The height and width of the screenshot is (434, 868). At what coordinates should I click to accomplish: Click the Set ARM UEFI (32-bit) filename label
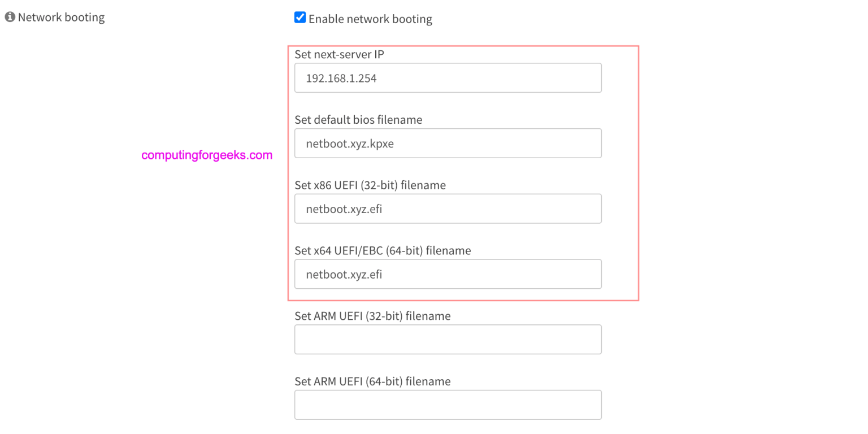pos(372,315)
